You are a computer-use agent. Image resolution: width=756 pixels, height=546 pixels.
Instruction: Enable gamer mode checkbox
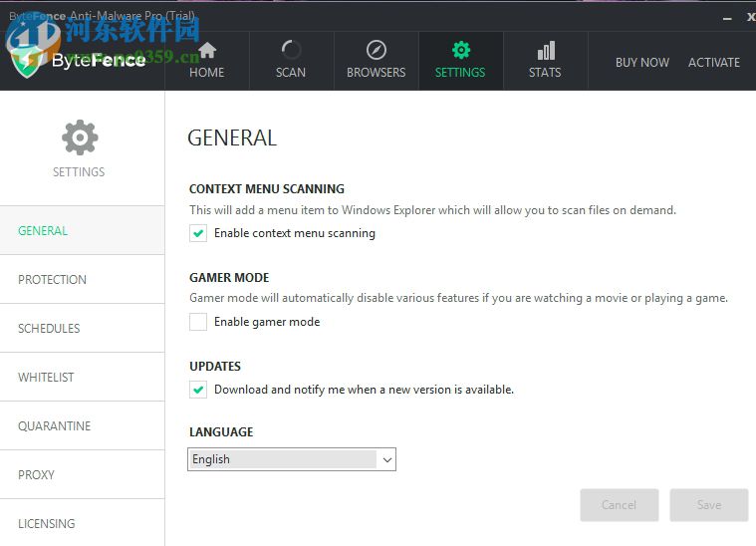coord(198,322)
